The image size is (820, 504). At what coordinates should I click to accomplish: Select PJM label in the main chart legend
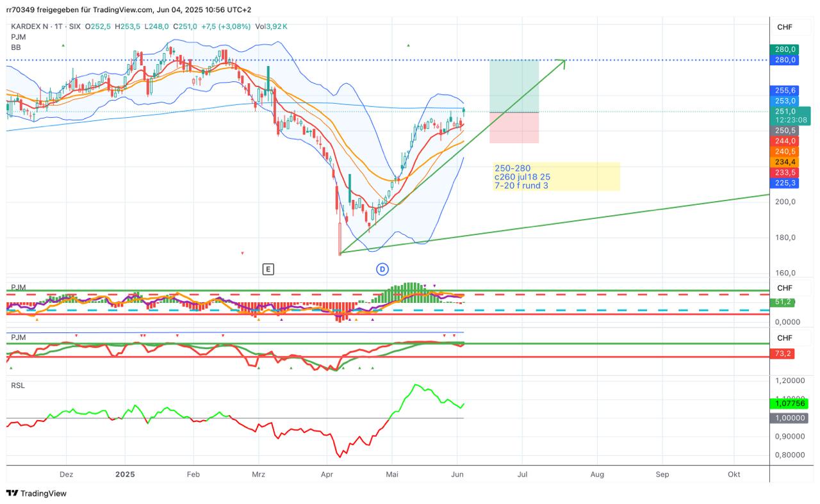(x=18, y=37)
